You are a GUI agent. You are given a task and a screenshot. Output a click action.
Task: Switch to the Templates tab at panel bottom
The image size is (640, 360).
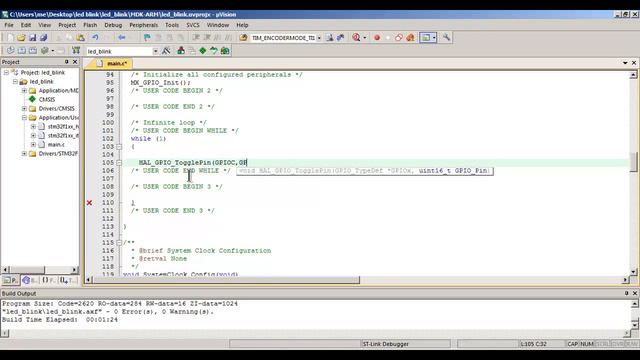(68, 280)
